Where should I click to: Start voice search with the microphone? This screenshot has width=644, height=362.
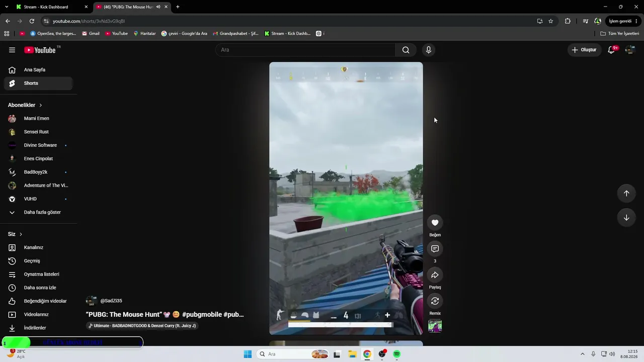pos(429,50)
